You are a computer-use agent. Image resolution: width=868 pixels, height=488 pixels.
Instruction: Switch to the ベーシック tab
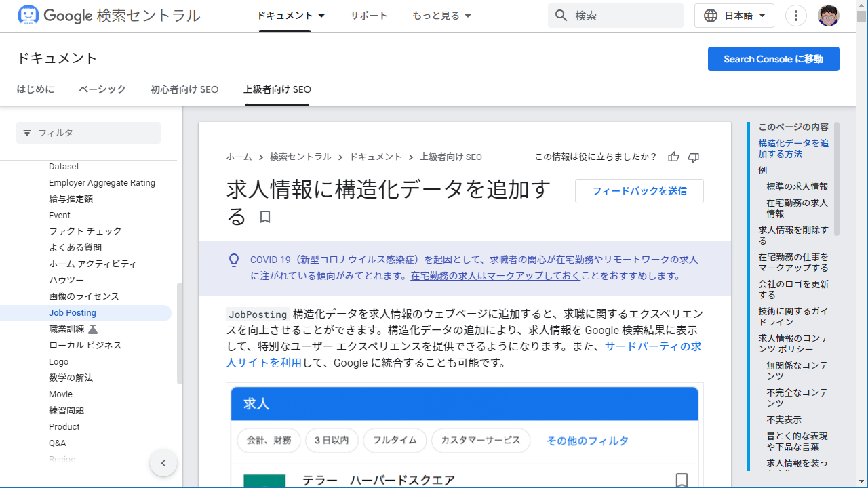(x=102, y=89)
